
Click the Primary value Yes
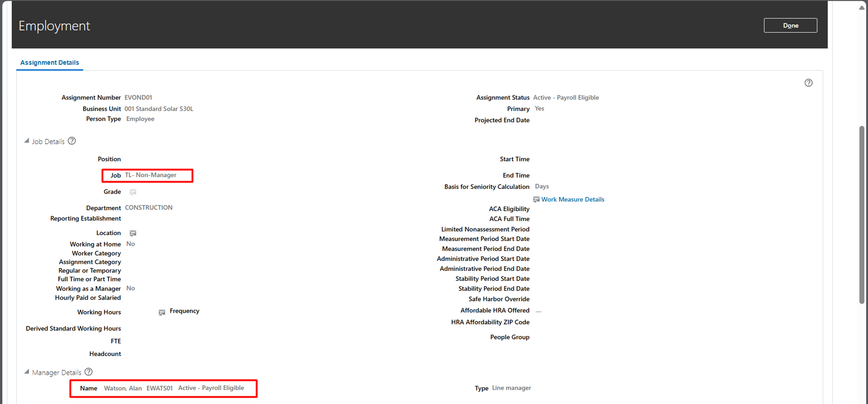[539, 108]
